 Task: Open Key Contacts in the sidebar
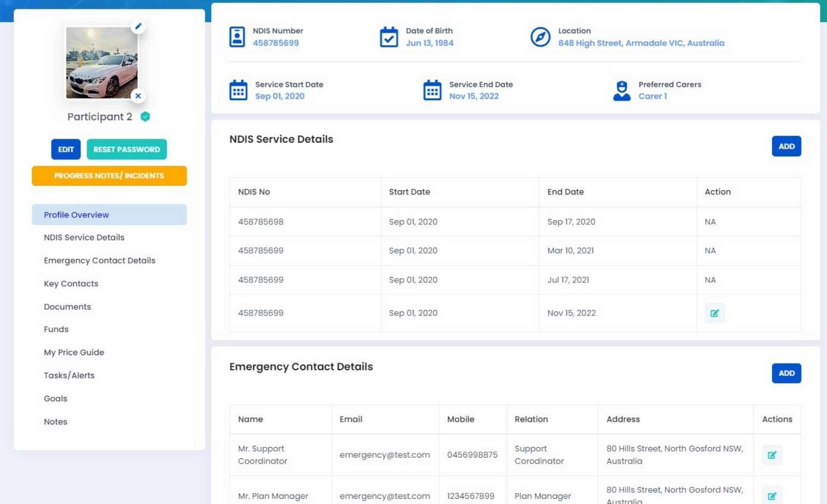pos(71,284)
